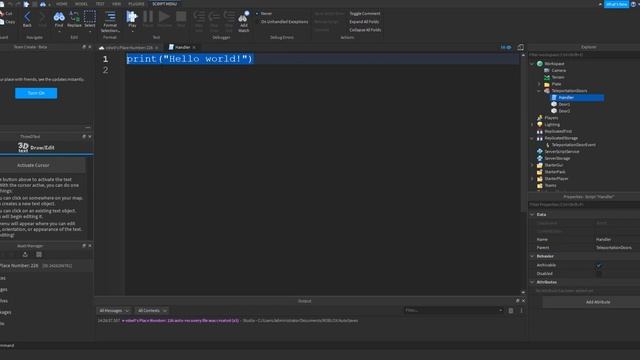Select TeleportationDoorsEvent in Explorer
This screenshot has height=360, width=640.
point(573,145)
